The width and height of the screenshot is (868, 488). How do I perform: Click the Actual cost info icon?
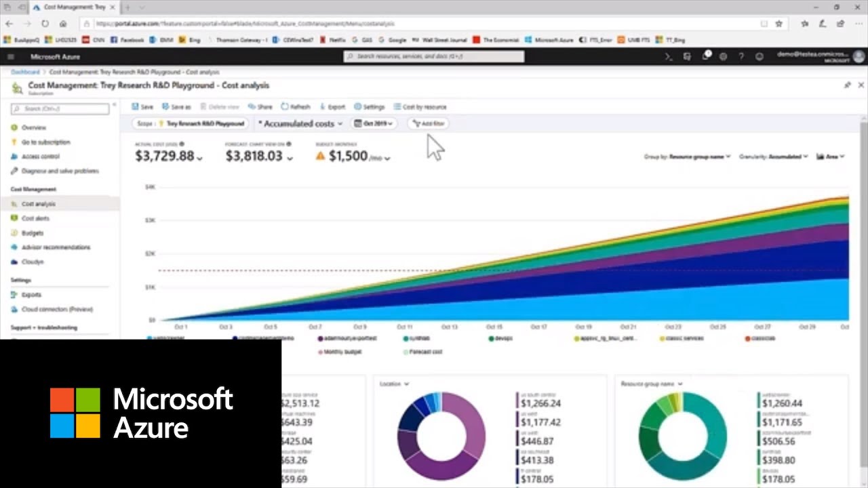182,144
